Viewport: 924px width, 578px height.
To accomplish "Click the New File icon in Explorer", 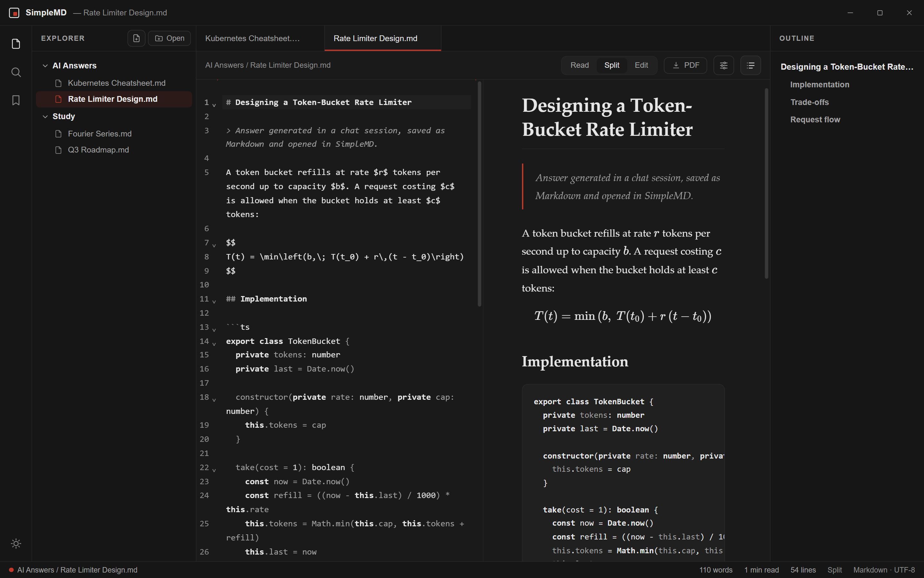I will click(x=136, y=38).
